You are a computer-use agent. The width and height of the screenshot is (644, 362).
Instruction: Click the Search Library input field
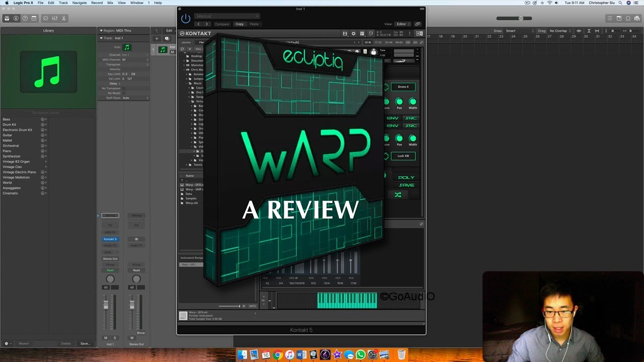[x=48, y=113]
